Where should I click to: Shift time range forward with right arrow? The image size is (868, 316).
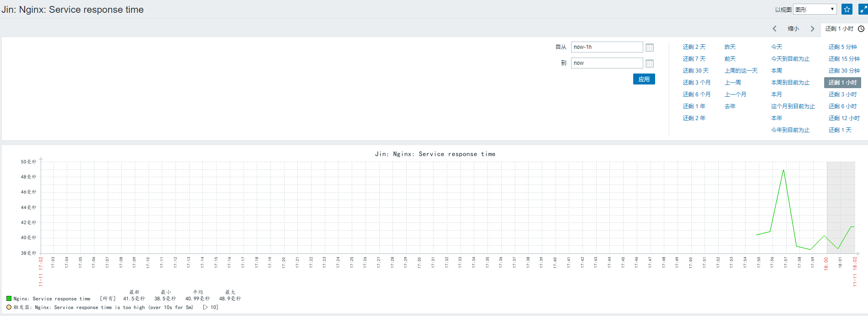[812, 29]
